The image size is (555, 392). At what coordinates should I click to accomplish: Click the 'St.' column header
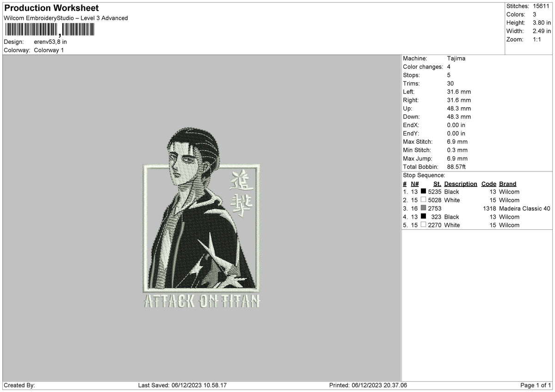coord(437,184)
